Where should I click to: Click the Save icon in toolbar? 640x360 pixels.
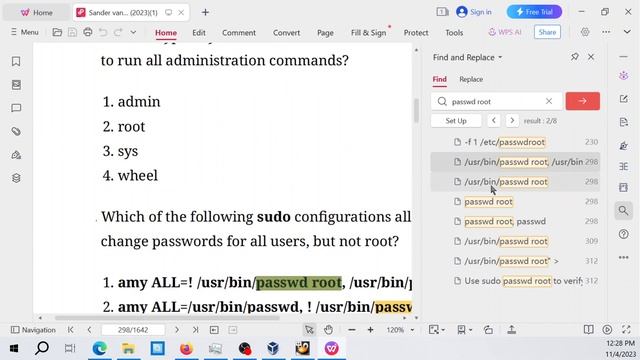(72, 32)
